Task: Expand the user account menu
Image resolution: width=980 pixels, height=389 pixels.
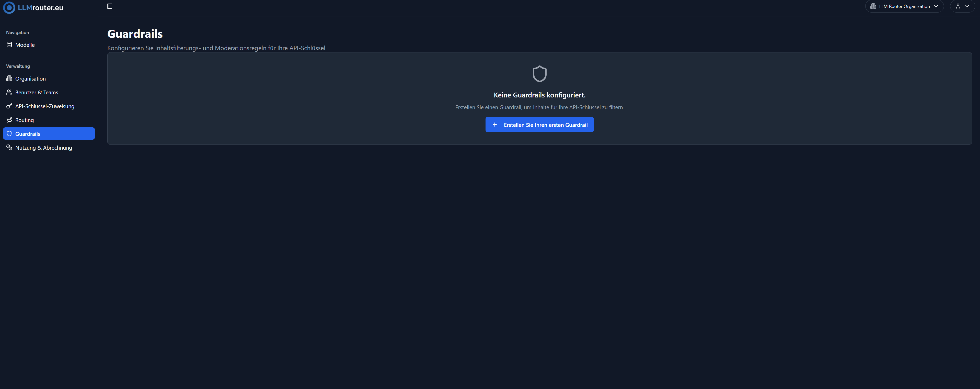Action: [962, 6]
